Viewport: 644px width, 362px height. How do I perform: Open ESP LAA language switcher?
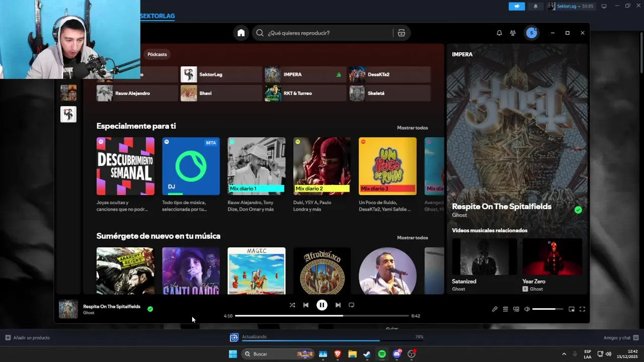tap(588, 354)
